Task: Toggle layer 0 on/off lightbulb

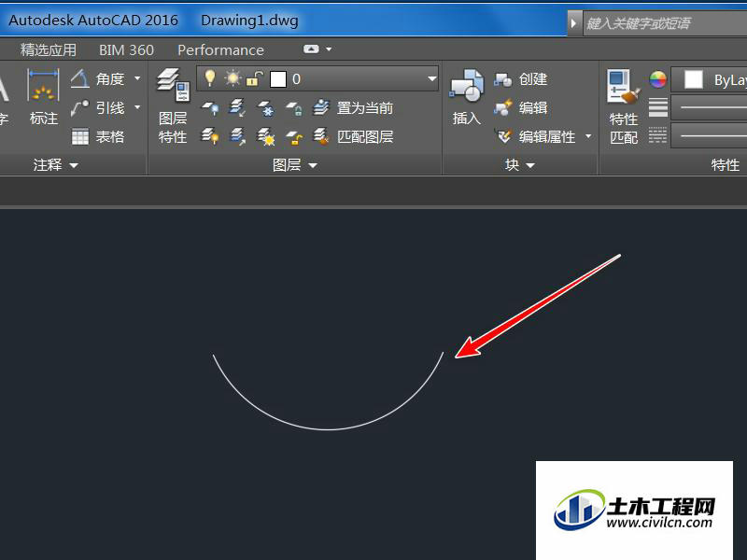Action: coord(209,78)
